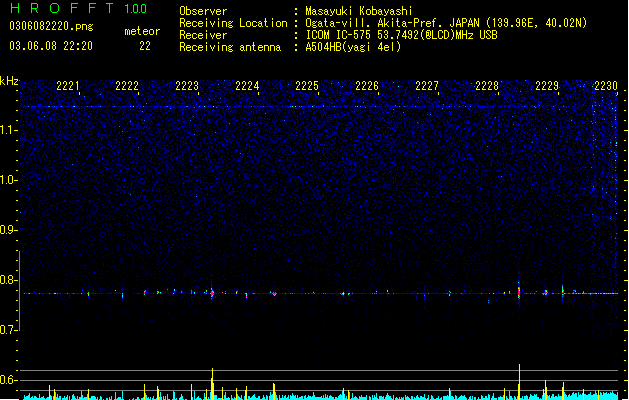
Task: Click the bright meteor echo after 2223
Action: point(212,293)
